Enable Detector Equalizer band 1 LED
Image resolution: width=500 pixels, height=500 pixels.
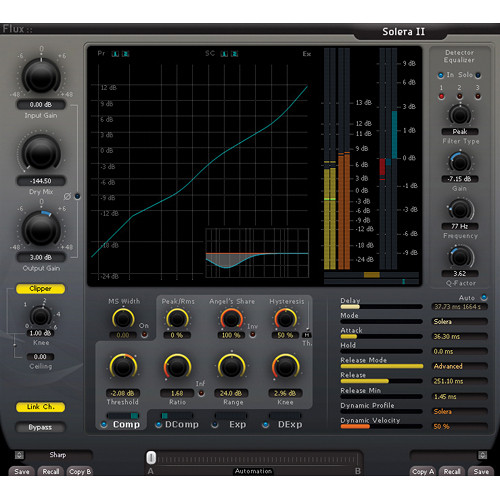point(441,97)
